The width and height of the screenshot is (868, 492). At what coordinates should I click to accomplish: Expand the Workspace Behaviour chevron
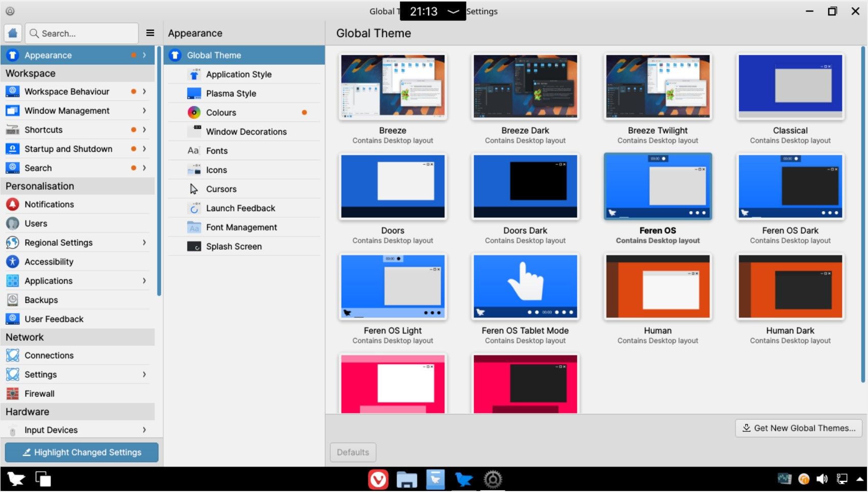point(144,92)
